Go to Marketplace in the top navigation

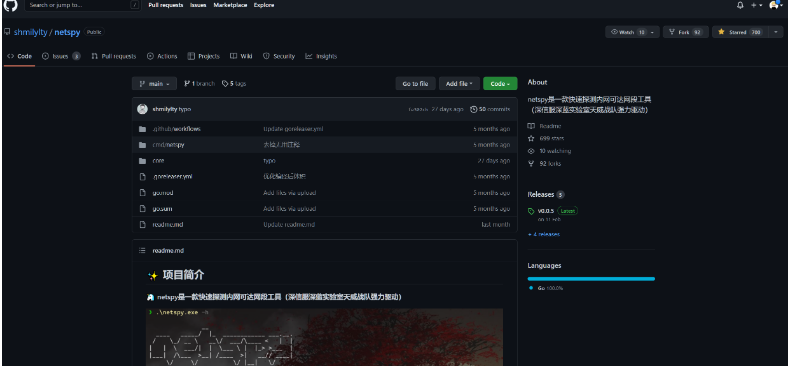click(x=230, y=5)
